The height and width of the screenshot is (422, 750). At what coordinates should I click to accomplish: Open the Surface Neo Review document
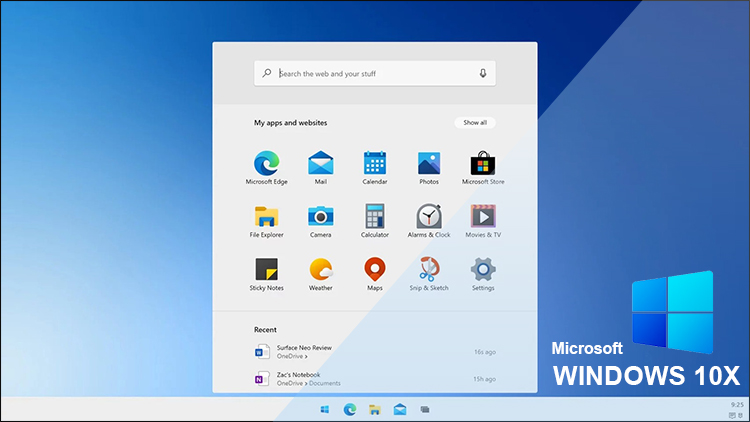[375, 352]
